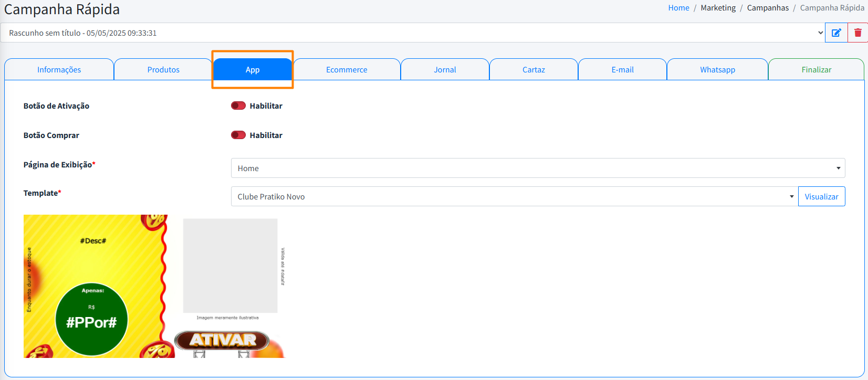The image size is (868, 380).
Task: Follow the Home breadcrumb link
Action: click(x=678, y=8)
